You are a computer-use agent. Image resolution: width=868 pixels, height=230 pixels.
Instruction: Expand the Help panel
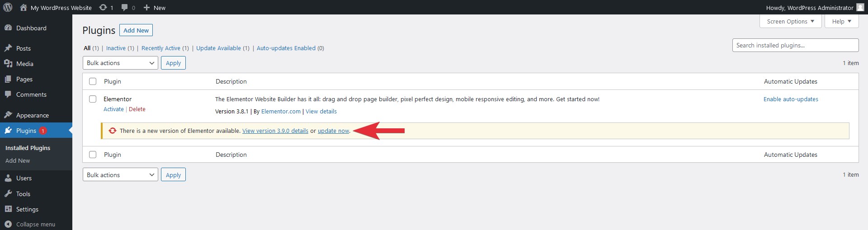(842, 21)
